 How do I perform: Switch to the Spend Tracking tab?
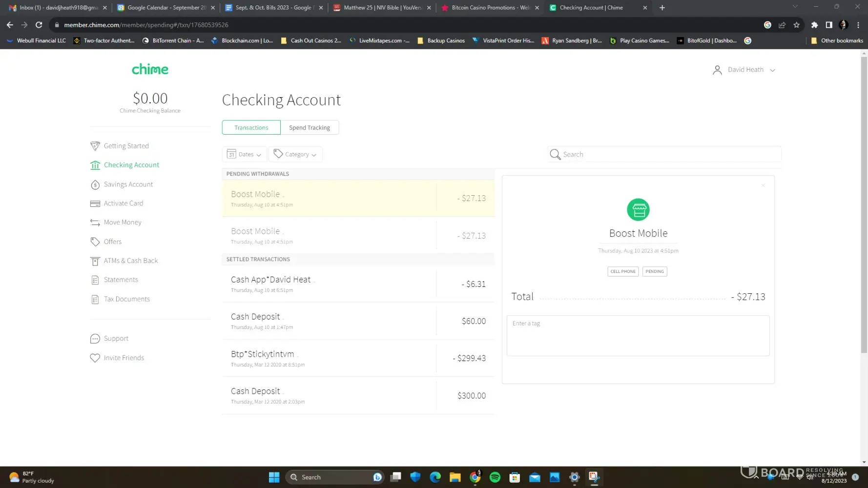pos(309,127)
